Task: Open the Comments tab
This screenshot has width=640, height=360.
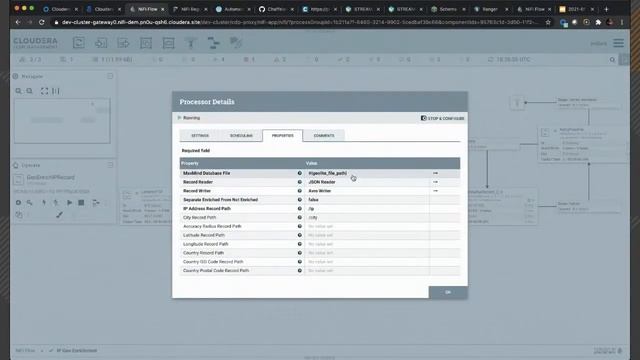Action: [x=324, y=136]
